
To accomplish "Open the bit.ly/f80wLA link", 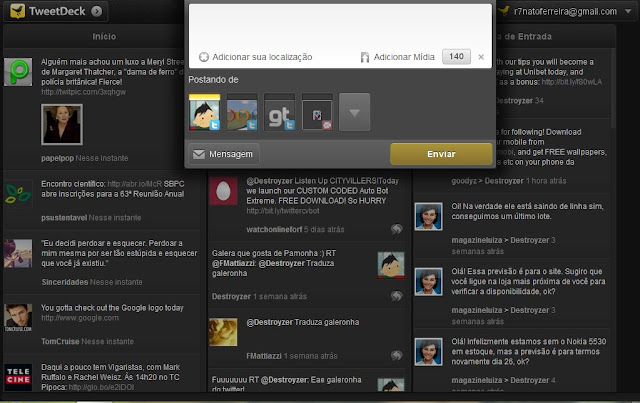I will [x=571, y=82].
